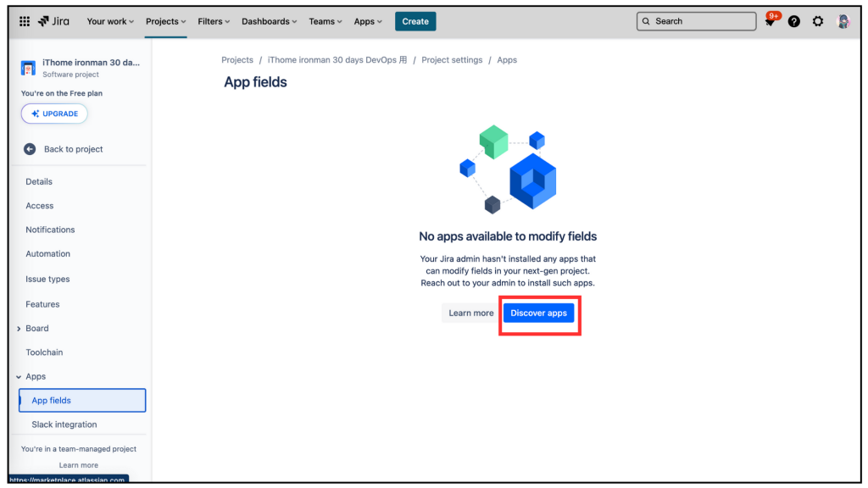
Task: Open Slack integration in sidebar
Action: 64,424
